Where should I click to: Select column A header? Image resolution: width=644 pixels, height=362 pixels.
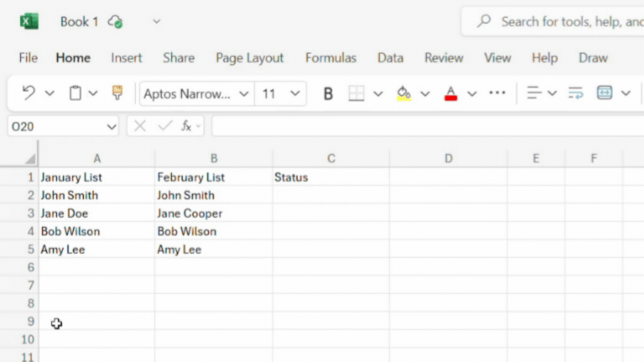coord(97,158)
